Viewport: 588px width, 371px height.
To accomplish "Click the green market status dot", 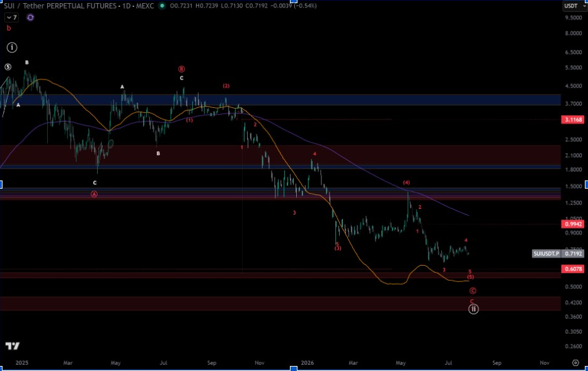I will (162, 6).
